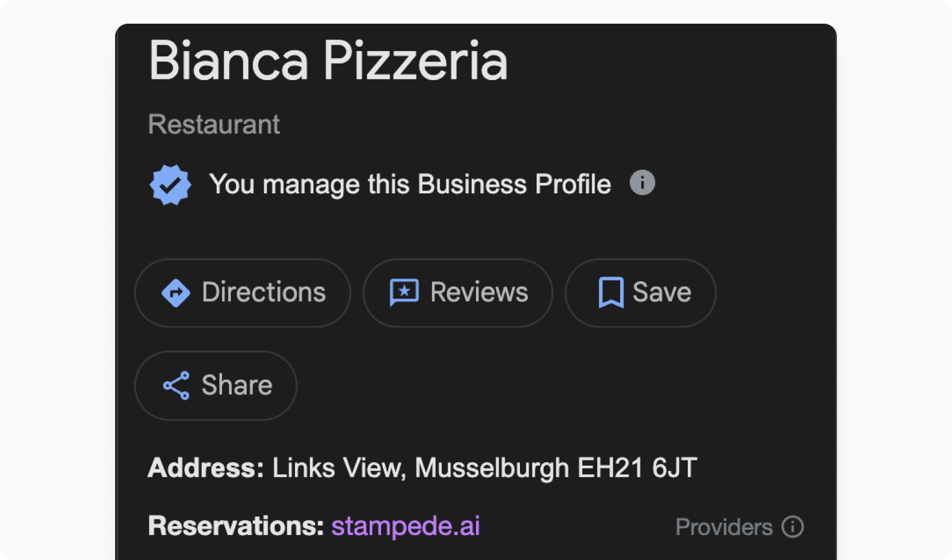Click the blue verified checkmark badge
The height and width of the screenshot is (560, 952).
[170, 184]
